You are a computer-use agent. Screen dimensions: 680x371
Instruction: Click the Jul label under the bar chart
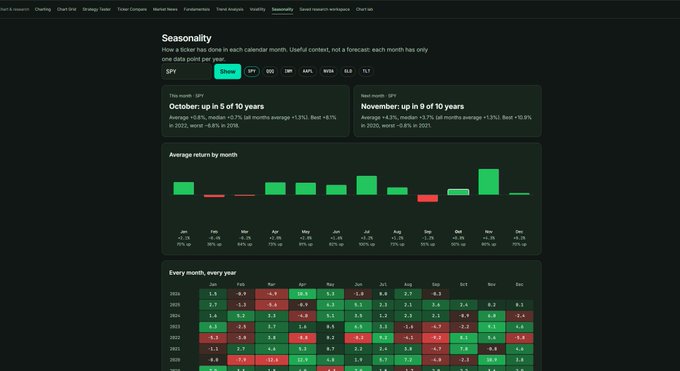[367, 232]
